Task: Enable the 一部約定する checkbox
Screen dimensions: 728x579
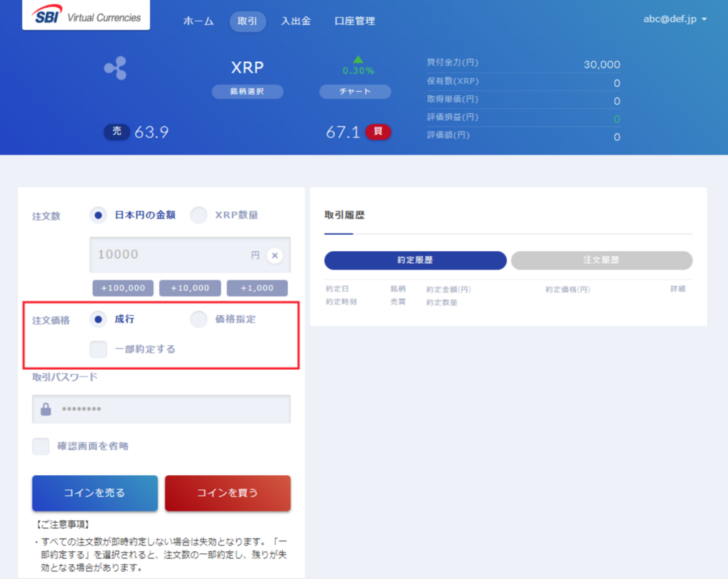Action: click(x=99, y=349)
